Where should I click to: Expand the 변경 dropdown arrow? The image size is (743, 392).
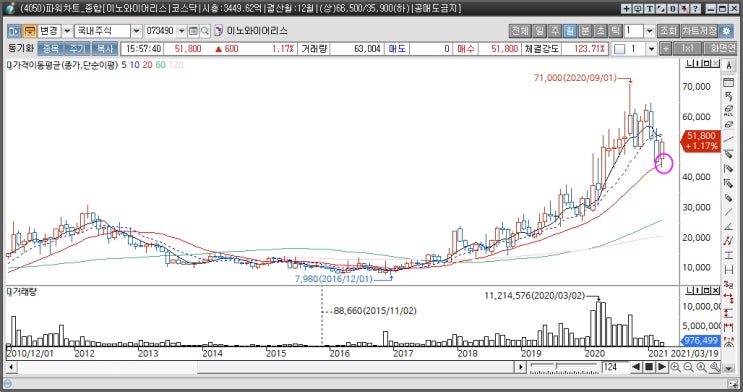pos(67,31)
